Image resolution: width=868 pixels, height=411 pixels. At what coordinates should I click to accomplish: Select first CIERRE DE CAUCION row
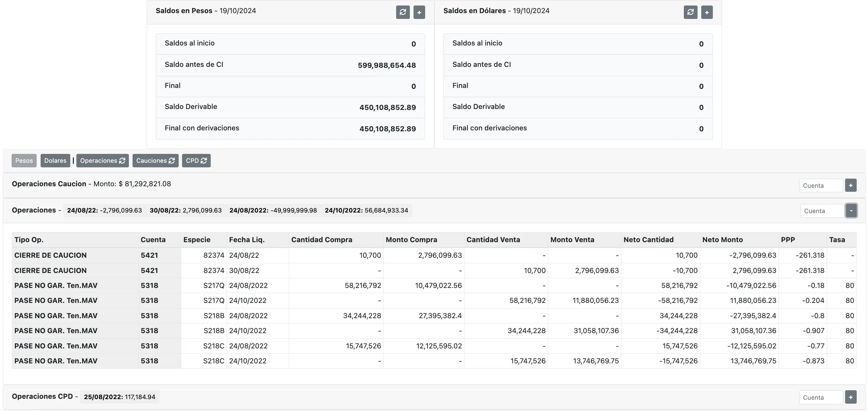click(x=50, y=255)
